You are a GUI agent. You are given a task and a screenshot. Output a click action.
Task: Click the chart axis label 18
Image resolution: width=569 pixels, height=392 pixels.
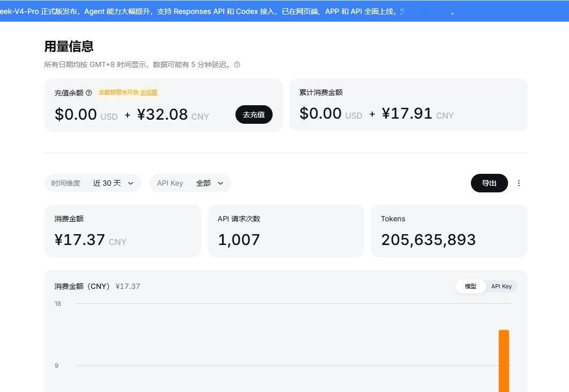(x=58, y=304)
